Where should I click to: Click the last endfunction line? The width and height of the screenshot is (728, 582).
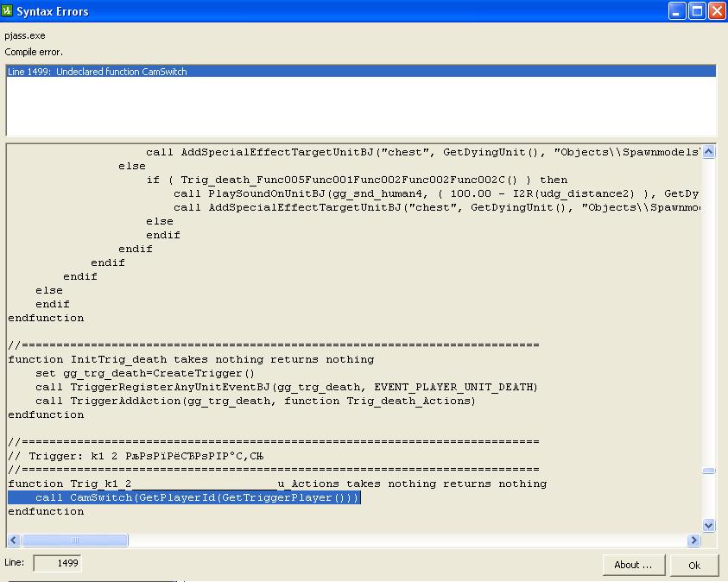tap(46, 511)
